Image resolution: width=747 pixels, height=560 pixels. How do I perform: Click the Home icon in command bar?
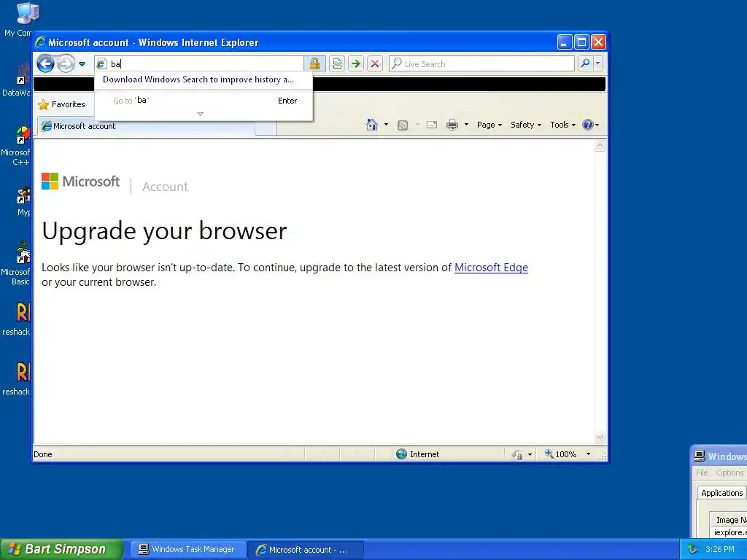click(x=371, y=125)
